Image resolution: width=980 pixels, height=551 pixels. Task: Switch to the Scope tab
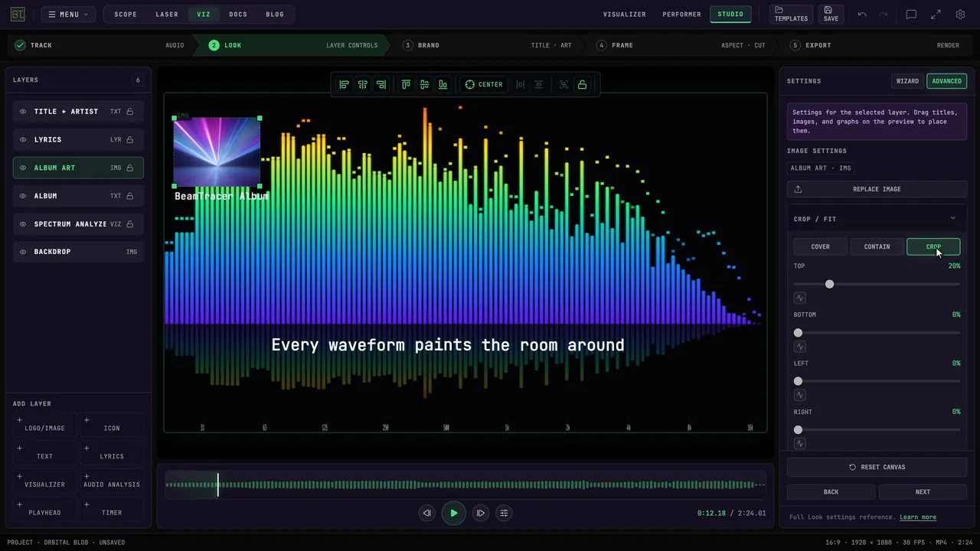coord(126,15)
